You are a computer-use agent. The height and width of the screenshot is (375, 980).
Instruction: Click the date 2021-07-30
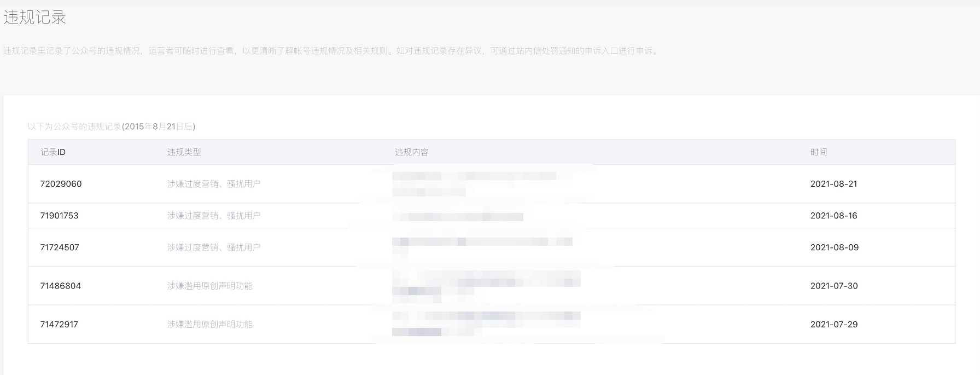click(834, 286)
